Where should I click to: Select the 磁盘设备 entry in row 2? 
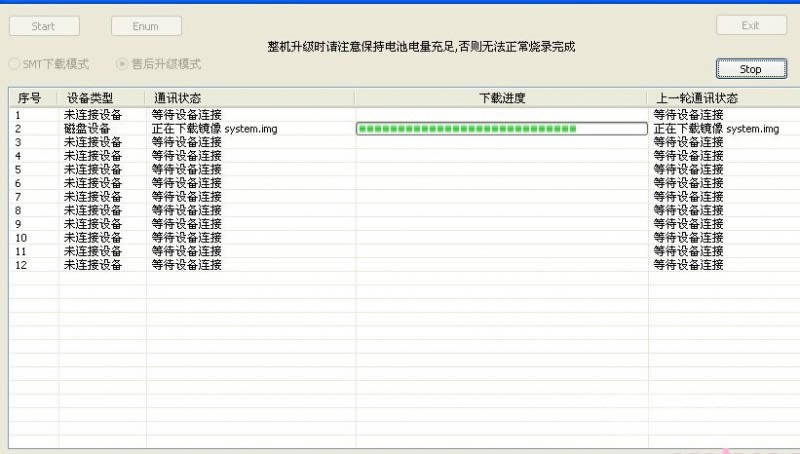pyautogui.click(x=87, y=129)
